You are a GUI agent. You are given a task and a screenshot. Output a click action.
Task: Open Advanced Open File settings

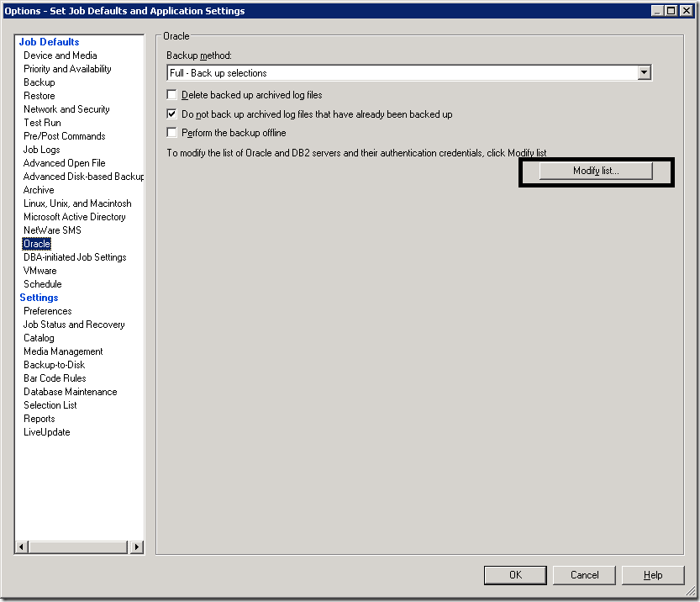click(x=64, y=163)
